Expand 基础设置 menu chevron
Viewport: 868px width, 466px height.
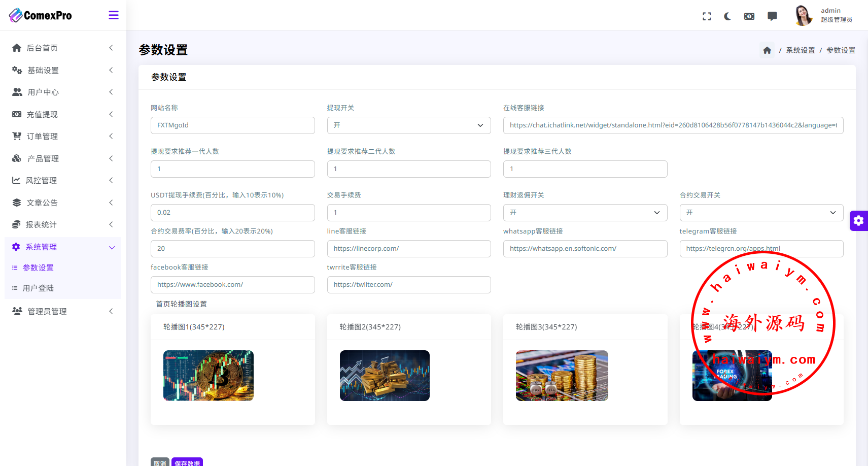[x=111, y=70]
